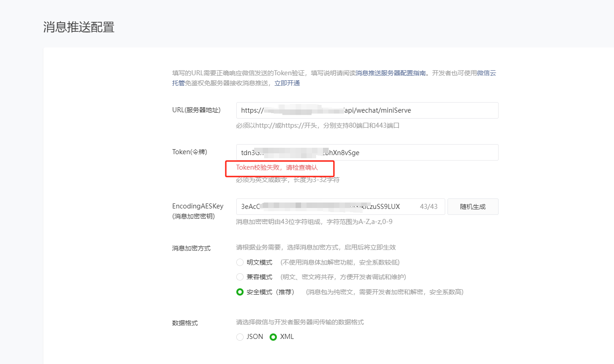Click the URL(服务器地址) field label
The height and width of the screenshot is (364, 614).
click(196, 110)
